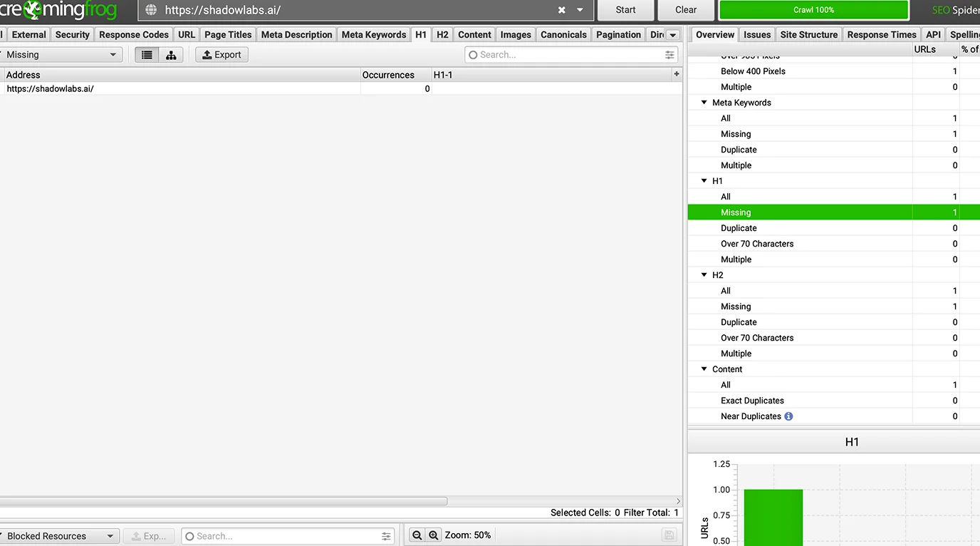
Task: Click the H1-1 column header
Action: (551, 75)
